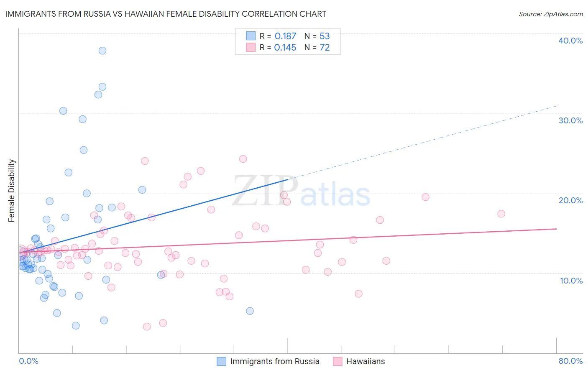588x373 pixels.
Task: Click the Female Disability axis label
Action: click(x=11, y=191)
